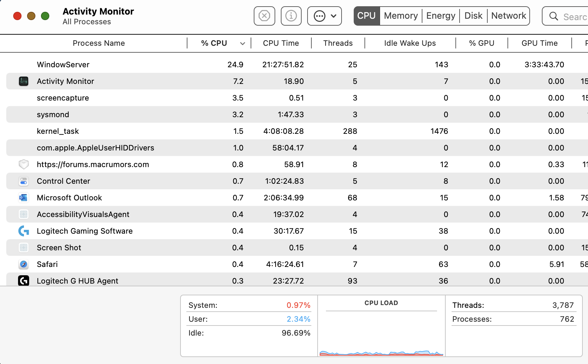
Task: Click the Logitech Gaming Software icon
Action: click(x=24, y=231)
